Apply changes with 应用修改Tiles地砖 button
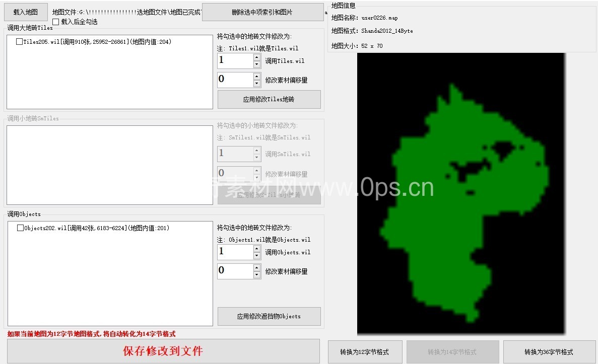The image size is (598, 364). pos(269,100)
